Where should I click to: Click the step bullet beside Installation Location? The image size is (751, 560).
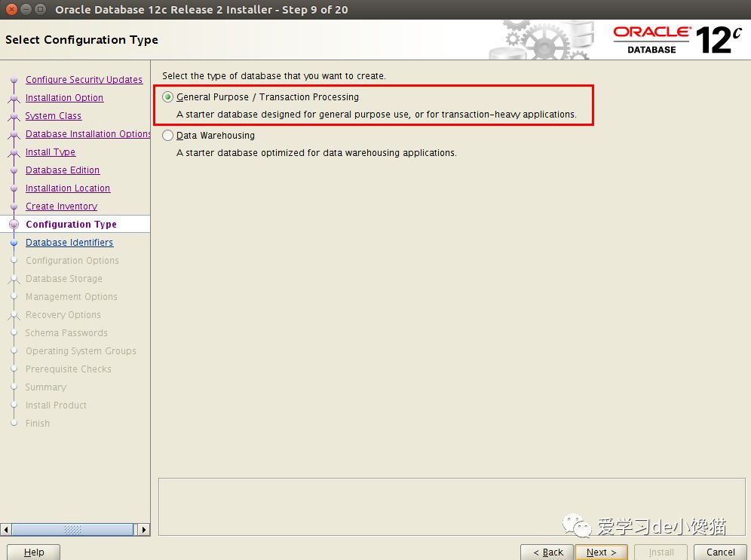pyautogui.click(x=14, y=188)
